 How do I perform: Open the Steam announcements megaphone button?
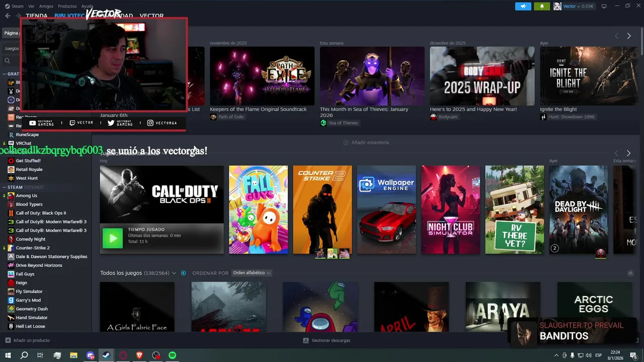tap(523, 6)
